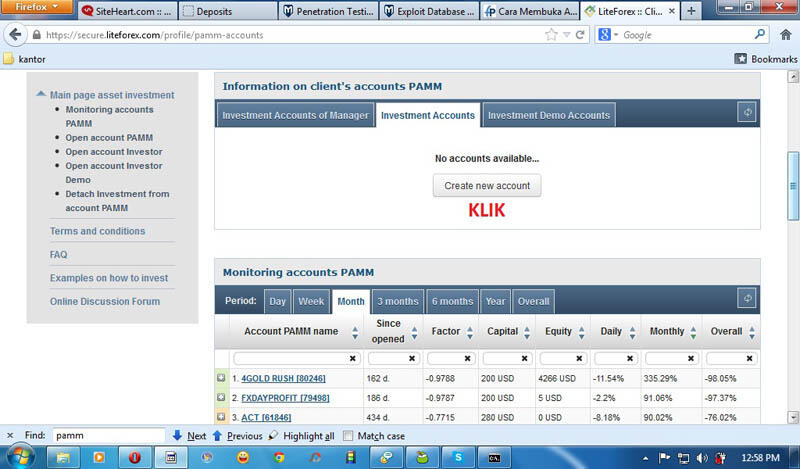
Task: Open Examples on how to invest
Action: (109, 278)
